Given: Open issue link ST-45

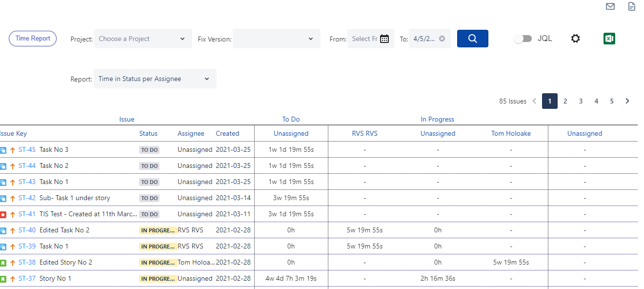Looking at the screenshot, I should pos(27,150).
